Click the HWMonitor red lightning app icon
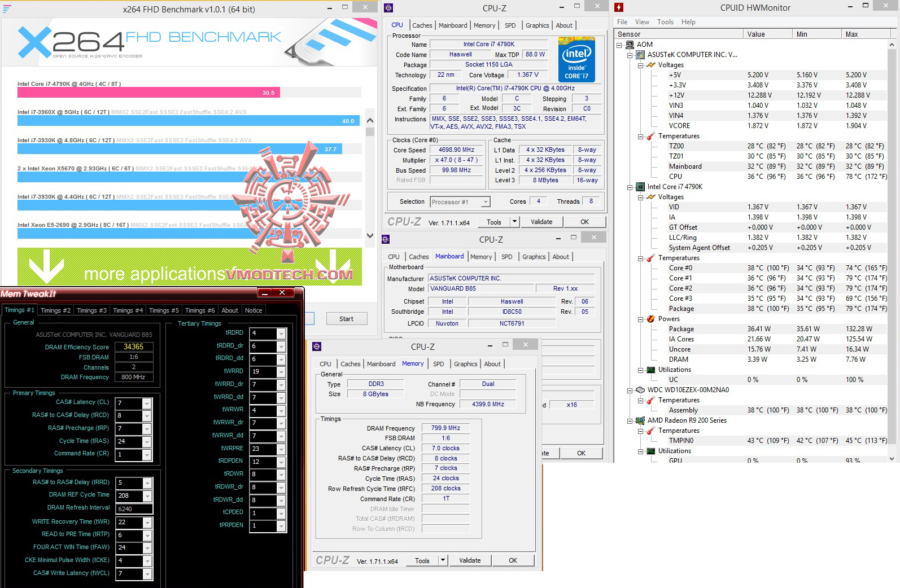Screen dimensions: 900x588 (x=619, y=7)
